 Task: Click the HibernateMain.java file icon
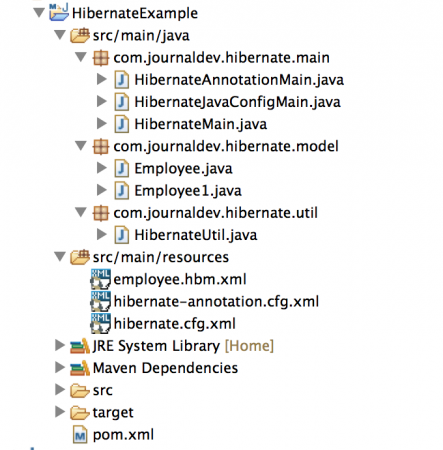(122, 124)
